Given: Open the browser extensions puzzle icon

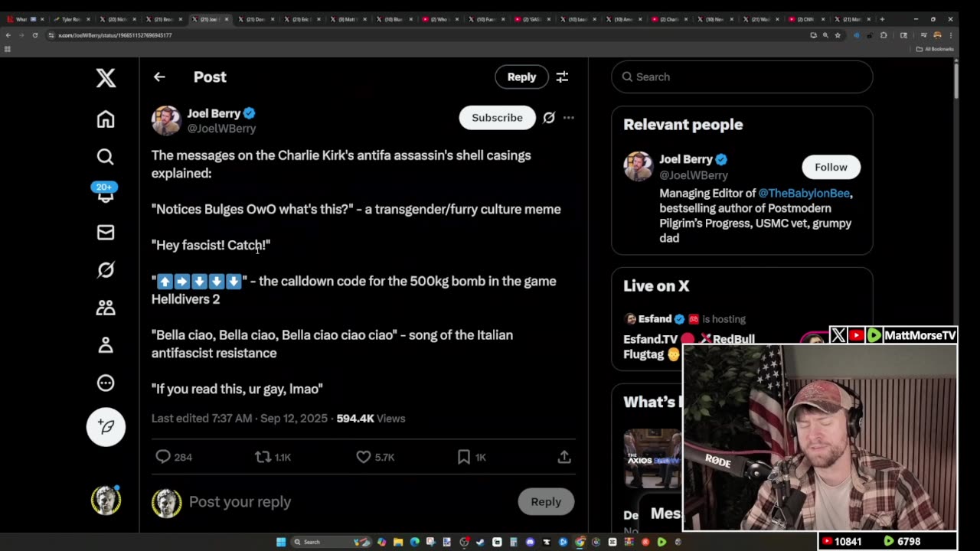Looking at the screenshot, I should pyautogui.click(x=884, y=35).
